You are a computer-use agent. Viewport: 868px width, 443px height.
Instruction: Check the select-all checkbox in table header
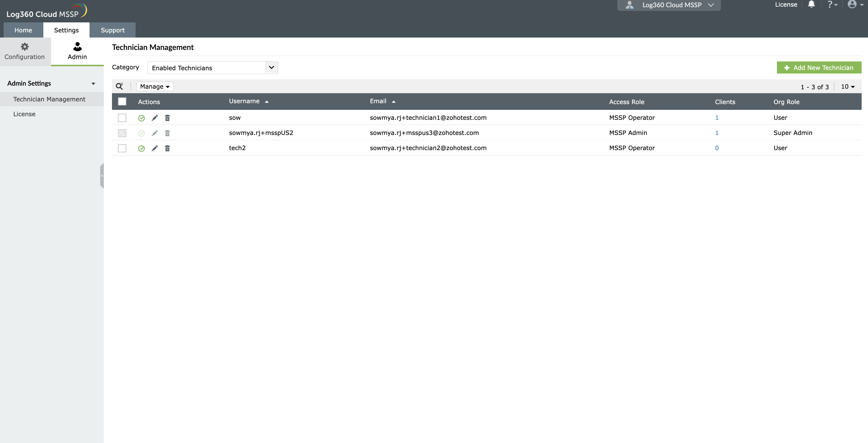(122, 101)
